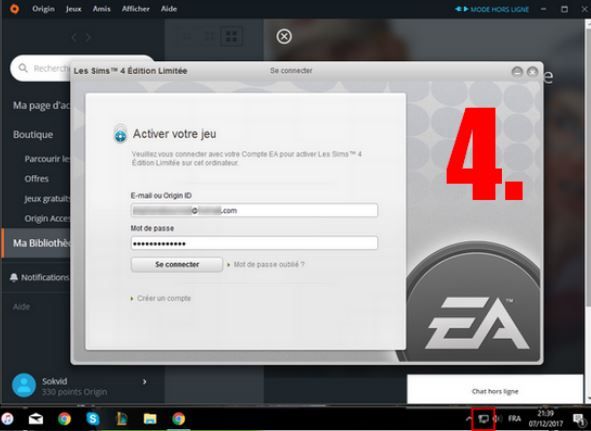Open the Windows action center icon
Screen dimensions: 591x431
pyautogui.click(x=579, y=419)
